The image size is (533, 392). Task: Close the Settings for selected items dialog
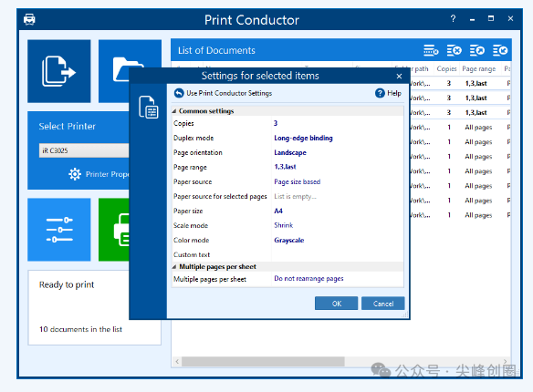coord(399,76)
